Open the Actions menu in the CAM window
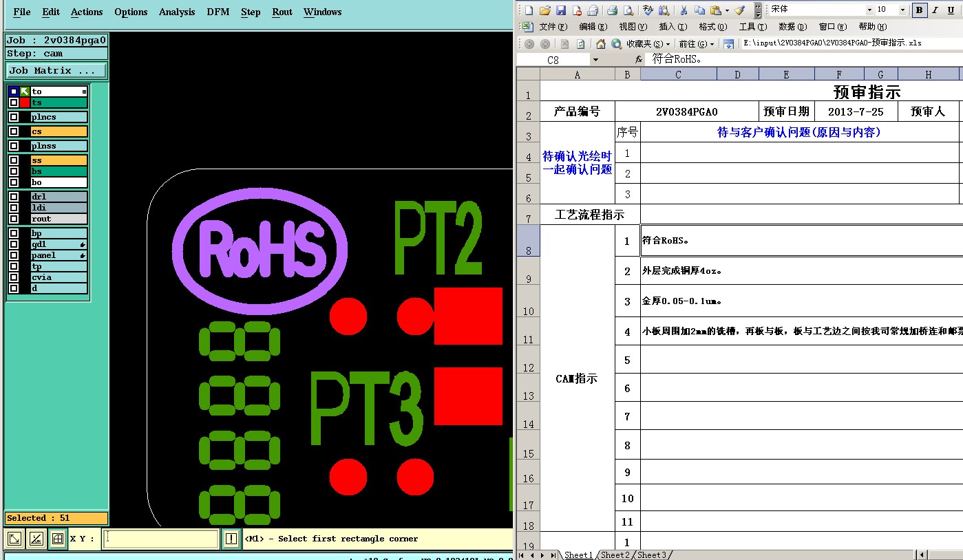This screenshot has height=560, width=963. click(x=87, y=12)
